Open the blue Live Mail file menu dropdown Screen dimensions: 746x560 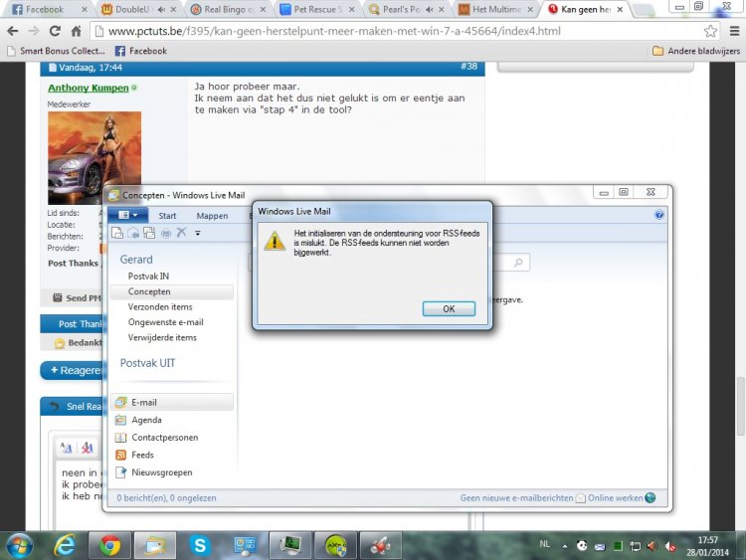point(129,215)
